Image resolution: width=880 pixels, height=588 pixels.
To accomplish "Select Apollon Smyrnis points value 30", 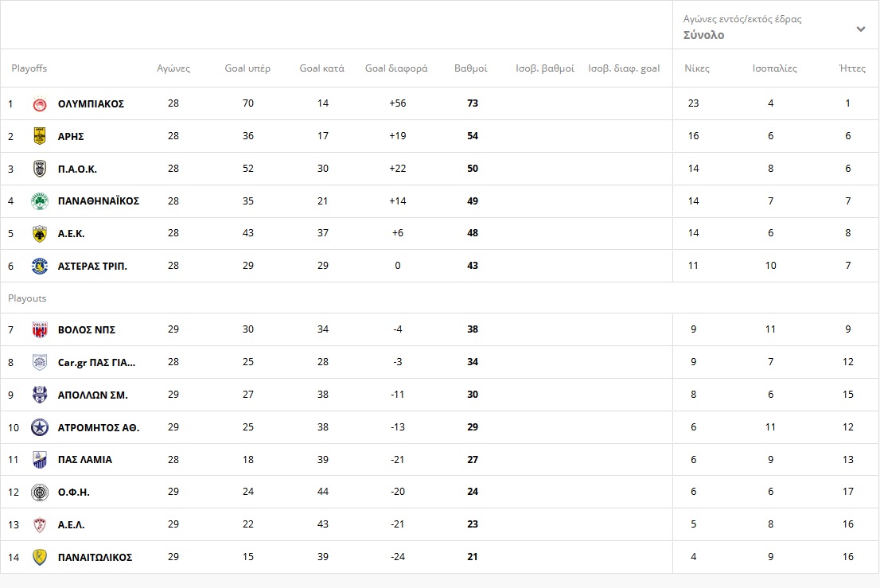I will (473, 395).
